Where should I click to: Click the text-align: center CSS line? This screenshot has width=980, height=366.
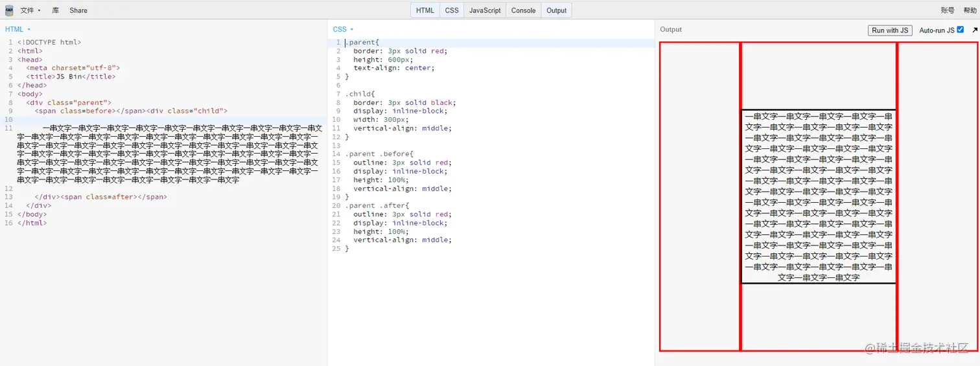click(x=394, y=68)
